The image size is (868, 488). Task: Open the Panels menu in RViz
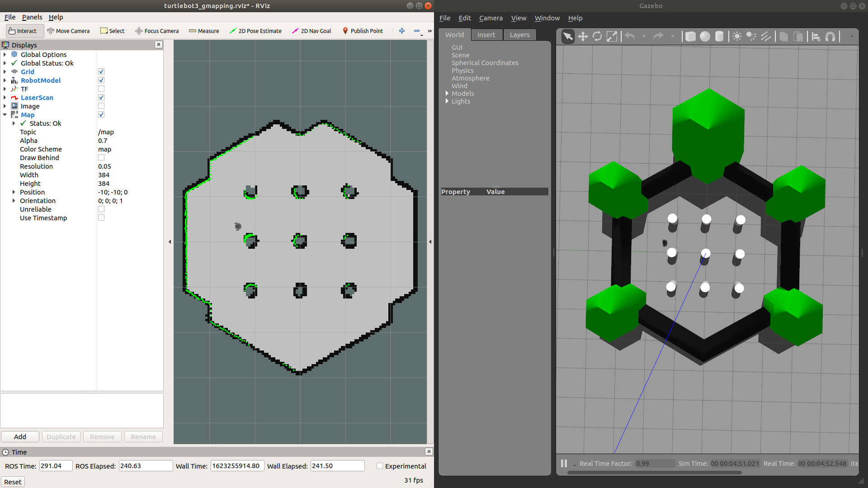(x=32, y=17)
